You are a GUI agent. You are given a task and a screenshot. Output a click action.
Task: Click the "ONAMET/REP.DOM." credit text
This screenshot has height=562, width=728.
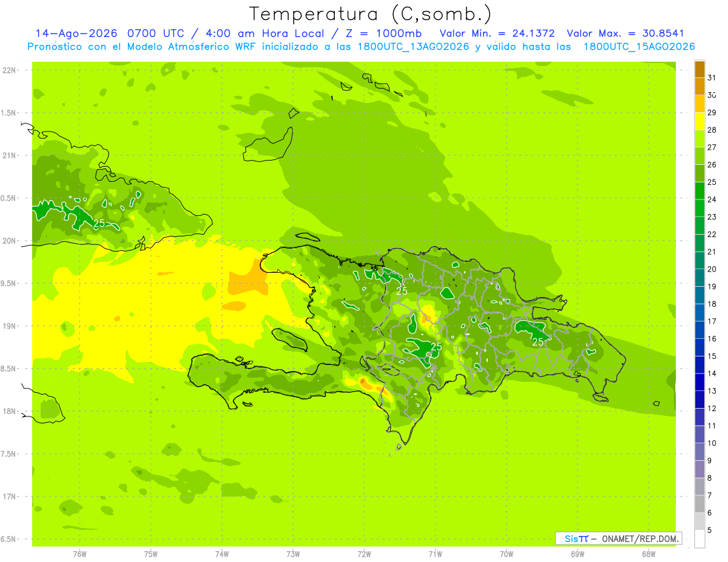(639, 538)
